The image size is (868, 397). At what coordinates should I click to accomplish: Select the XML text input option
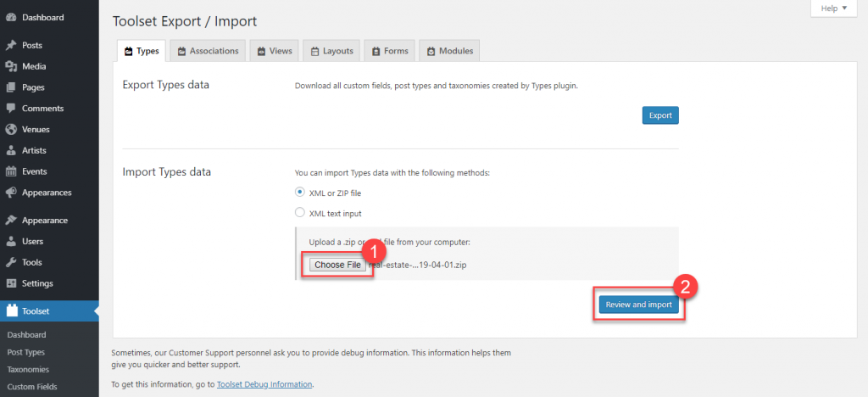(x=299, y=213)
